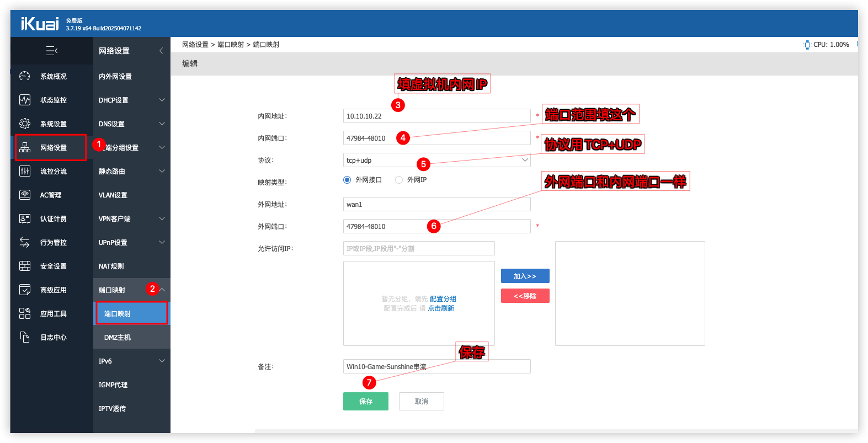The image size is (868, 443).
Task: Click the 高级应用 checkbox icon
Action: pos(25,290)
